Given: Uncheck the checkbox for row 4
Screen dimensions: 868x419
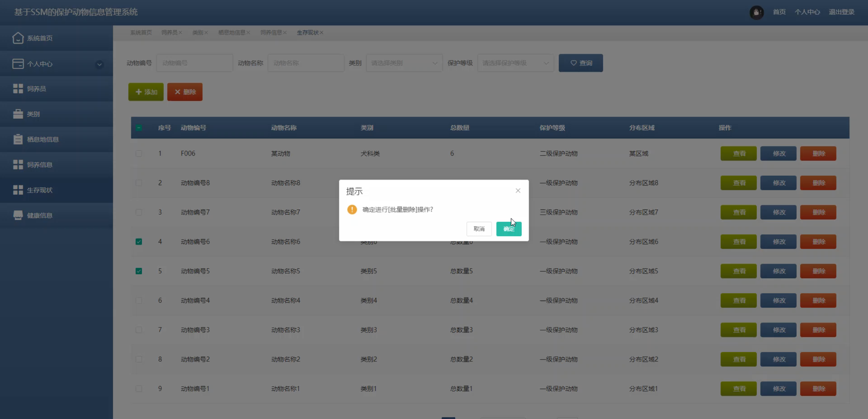Looking at the screenshot, I should [x=139, y=242].
